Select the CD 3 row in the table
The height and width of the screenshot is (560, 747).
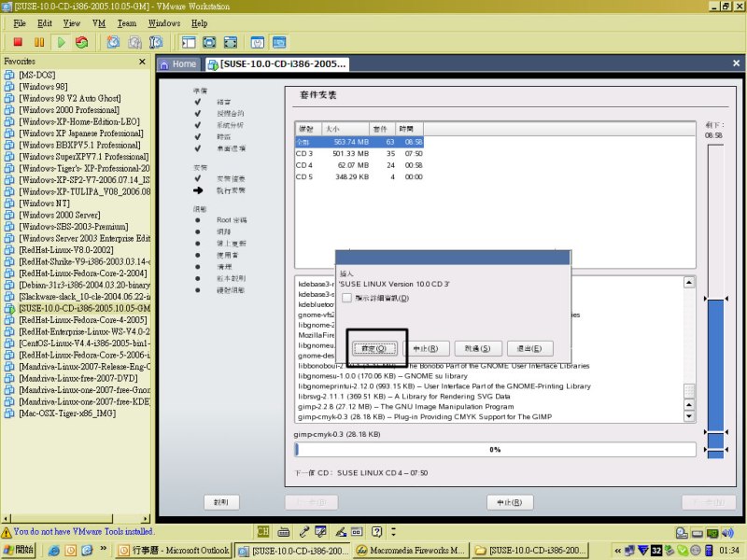(359, 154)
